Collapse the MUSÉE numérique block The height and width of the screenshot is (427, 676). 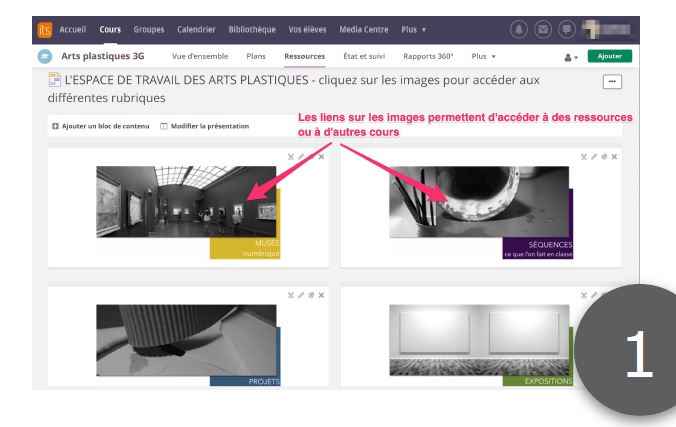pyautogui.click(x=291, y=157)
